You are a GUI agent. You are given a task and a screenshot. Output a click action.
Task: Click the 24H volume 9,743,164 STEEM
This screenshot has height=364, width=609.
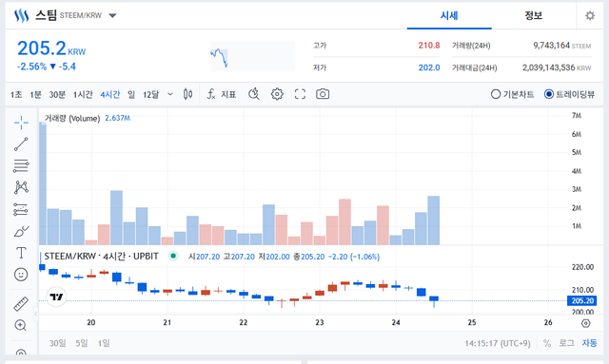click(562, 46)
